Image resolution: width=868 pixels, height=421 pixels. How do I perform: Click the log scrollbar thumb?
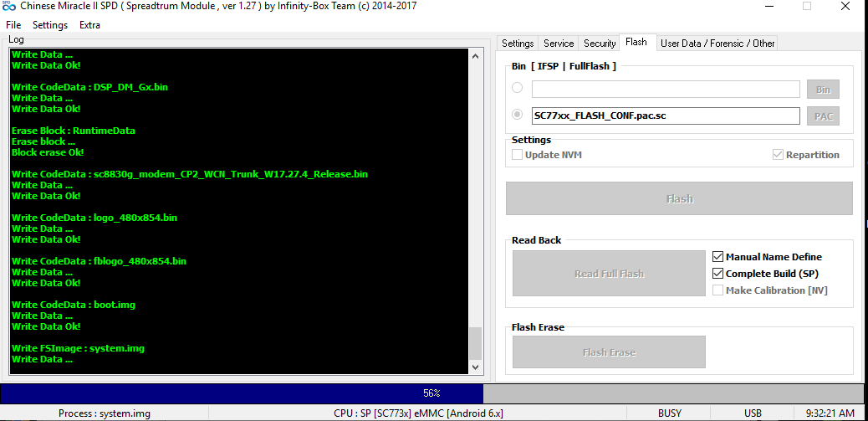[476, 343]
